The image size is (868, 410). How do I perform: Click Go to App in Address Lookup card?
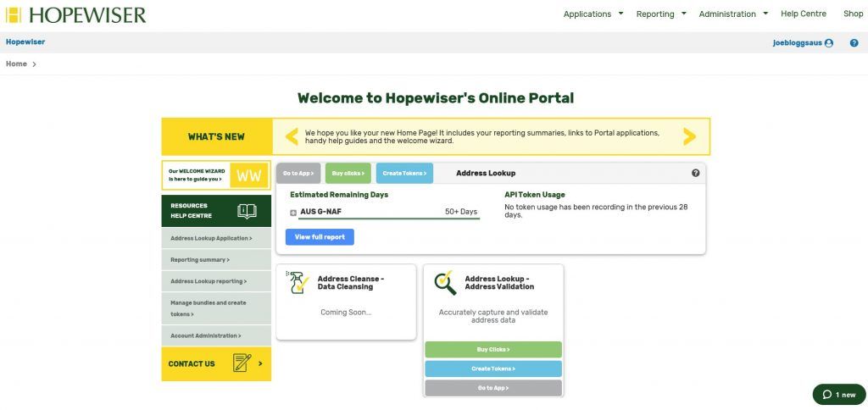point(493,388)
